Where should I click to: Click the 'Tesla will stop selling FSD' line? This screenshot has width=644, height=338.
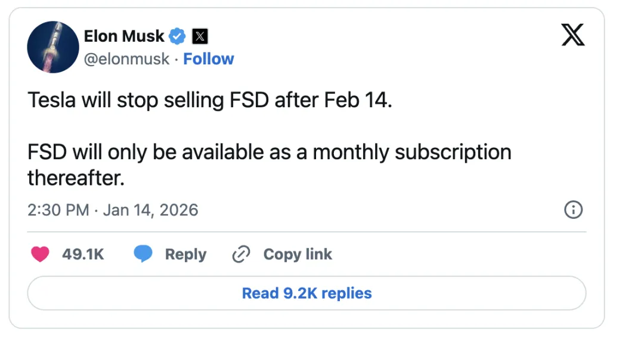[210, 100]
